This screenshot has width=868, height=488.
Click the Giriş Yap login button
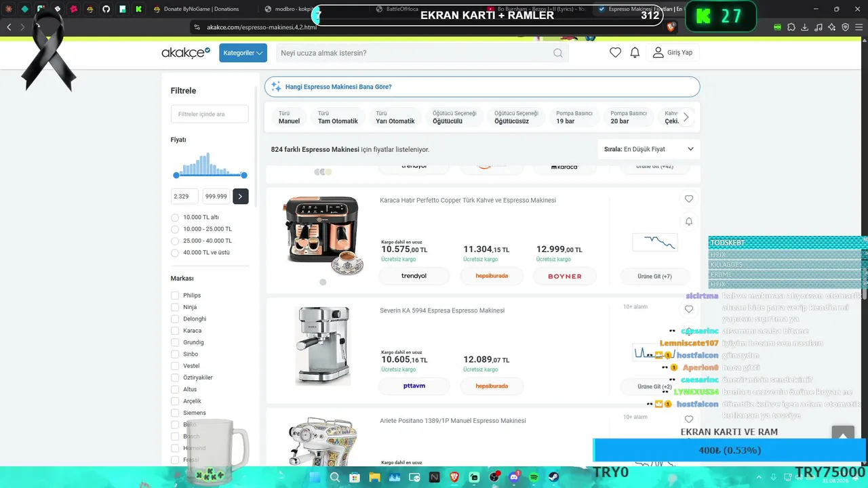(x=673, y=53)
